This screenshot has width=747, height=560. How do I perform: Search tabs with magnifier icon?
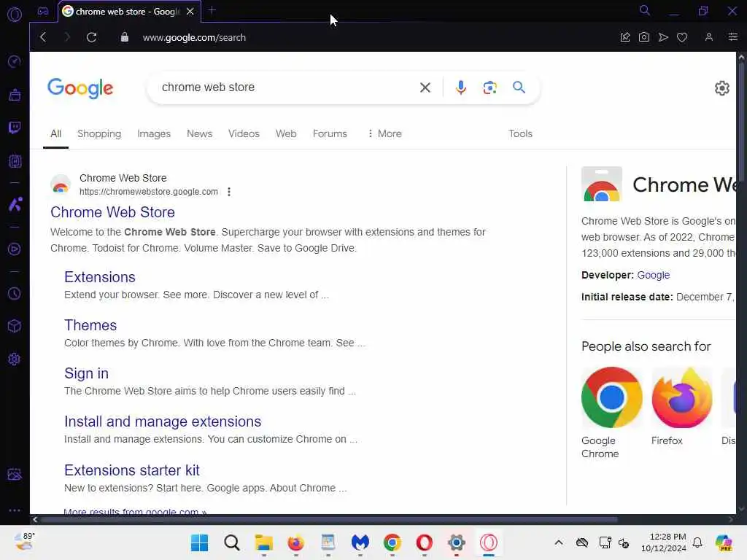[645, 10]
